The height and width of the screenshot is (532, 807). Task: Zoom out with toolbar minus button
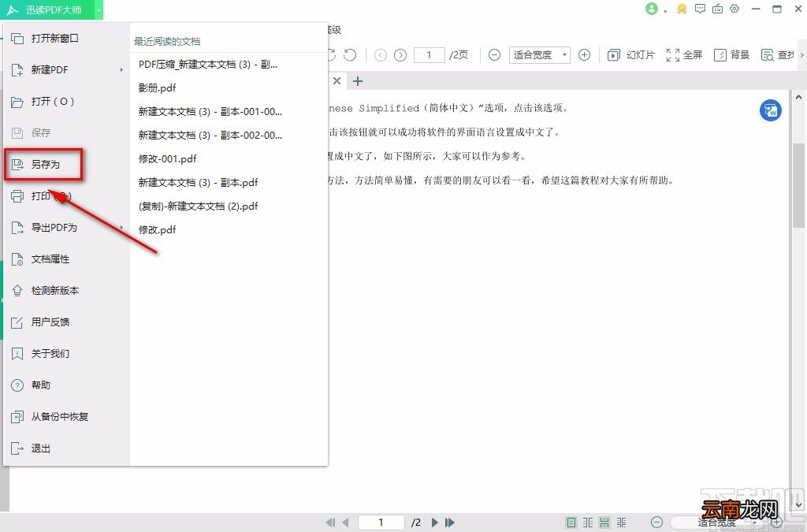tap(494, 55)
